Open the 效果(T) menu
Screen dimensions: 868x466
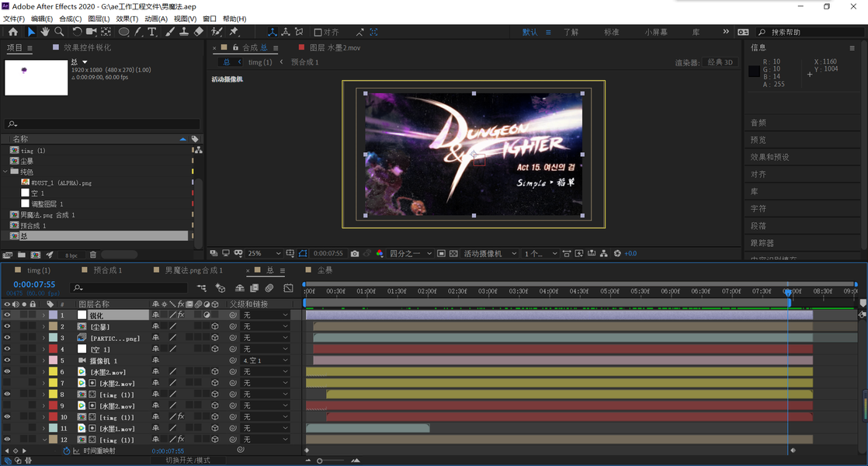pyautogui.click(x=127, y=19)
